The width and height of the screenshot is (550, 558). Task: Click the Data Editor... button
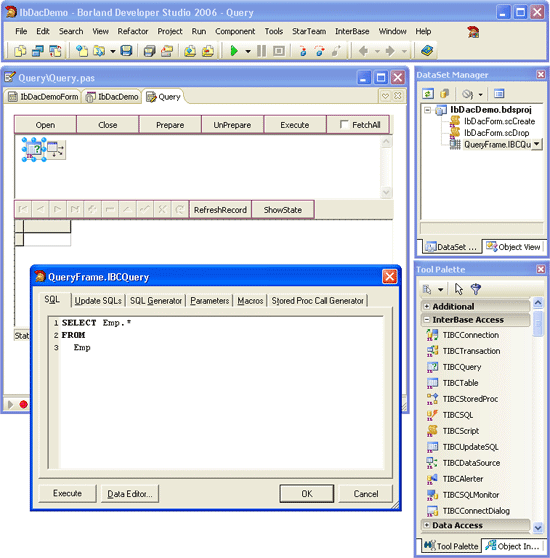130,494
